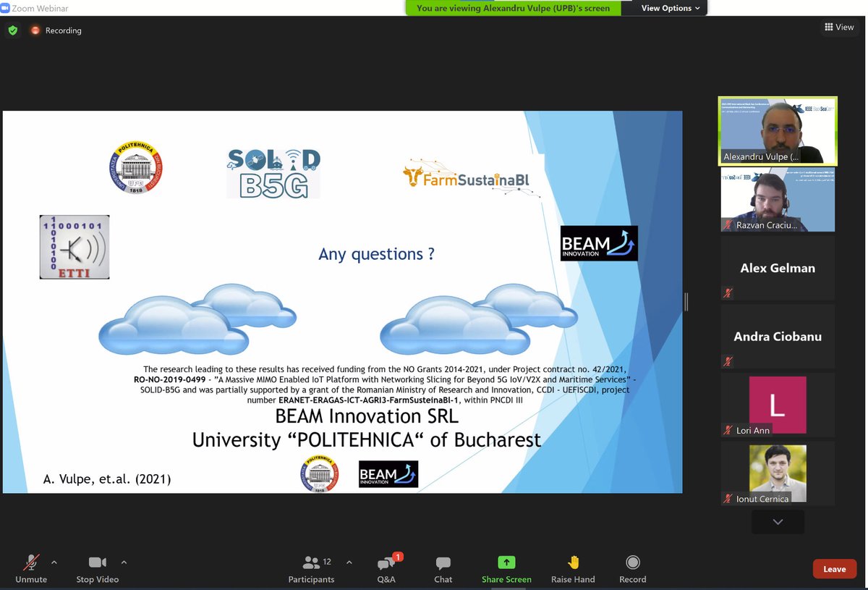Click the green Share Screen icon
The height and width of the screenshot is (590, 868).
click(506, 562)
